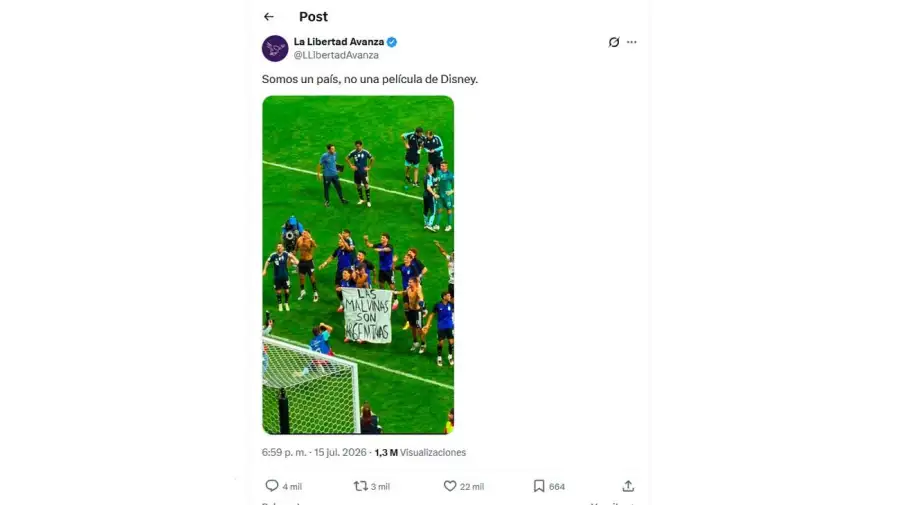View the 1,3 M Visualizaciones stats
Screen dimensions: 900x505
420,452
